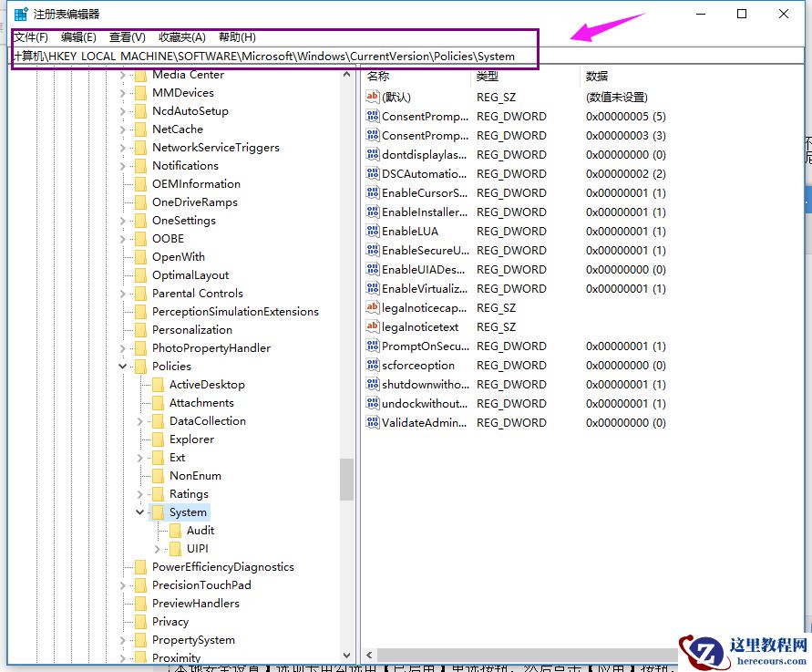Collapse the Policies tree node
The width and height of the screenshot is (812, 672).
(122, 366)
